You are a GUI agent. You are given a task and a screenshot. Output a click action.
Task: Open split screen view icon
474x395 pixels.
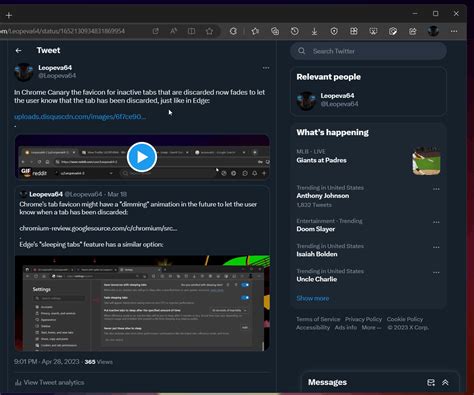click(x=192, y=31)
